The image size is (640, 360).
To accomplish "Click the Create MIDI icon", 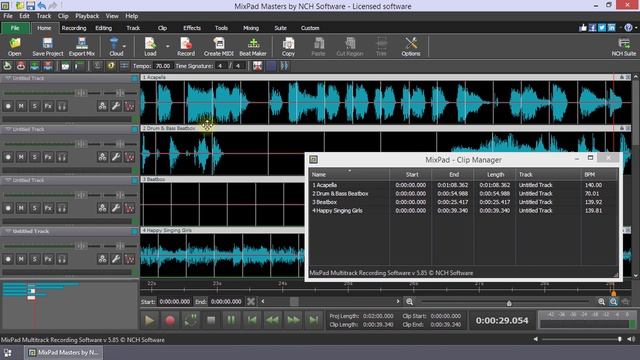I will coord(218,47).
